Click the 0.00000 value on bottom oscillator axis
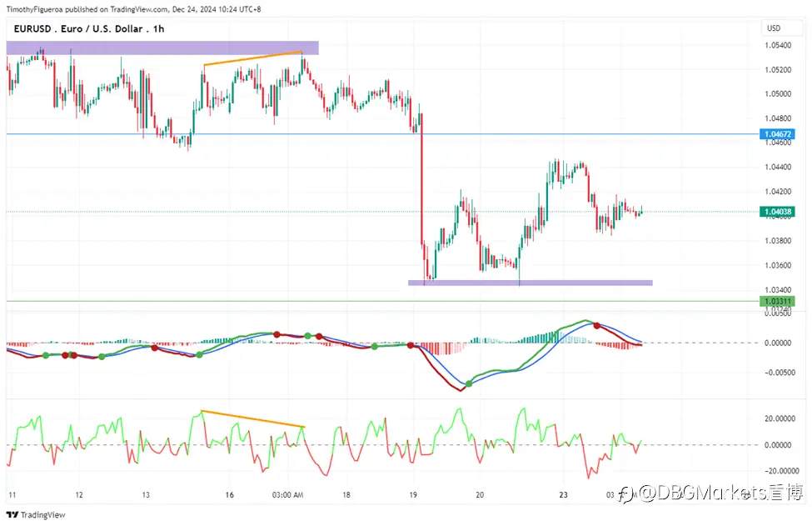 coord(778,445)
